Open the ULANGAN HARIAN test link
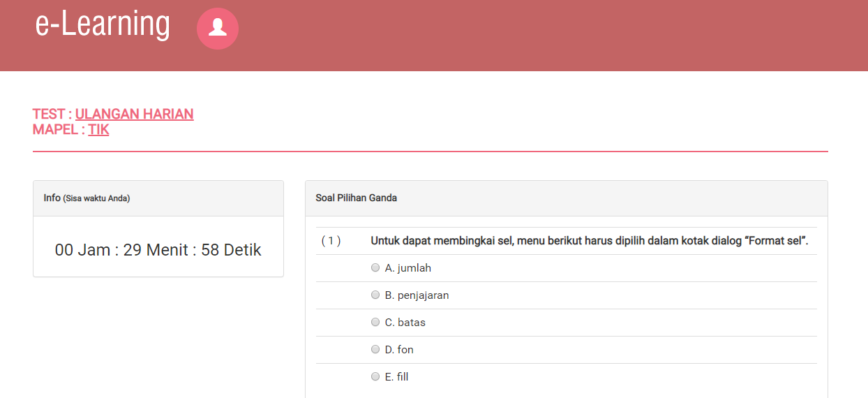The height and width of the screenshot is (398, 868). [x=135, y=114]
